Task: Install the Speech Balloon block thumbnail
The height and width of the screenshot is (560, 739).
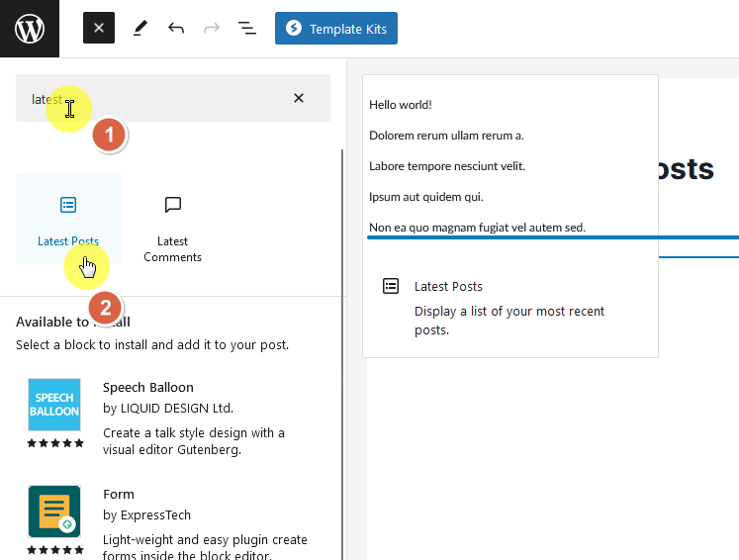Action: pyautogui.click(x=54, y=405)
